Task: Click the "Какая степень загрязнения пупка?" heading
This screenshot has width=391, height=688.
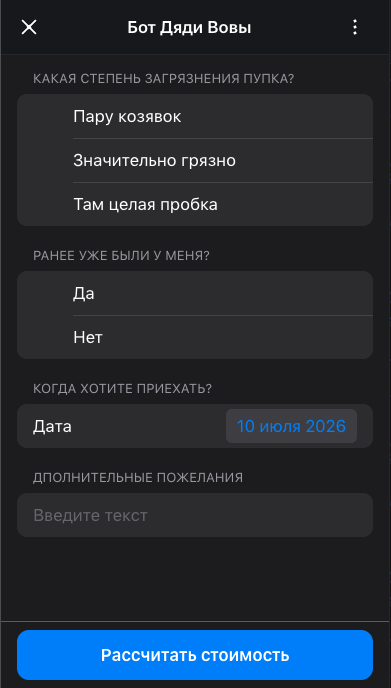Action: click(164, 79)
